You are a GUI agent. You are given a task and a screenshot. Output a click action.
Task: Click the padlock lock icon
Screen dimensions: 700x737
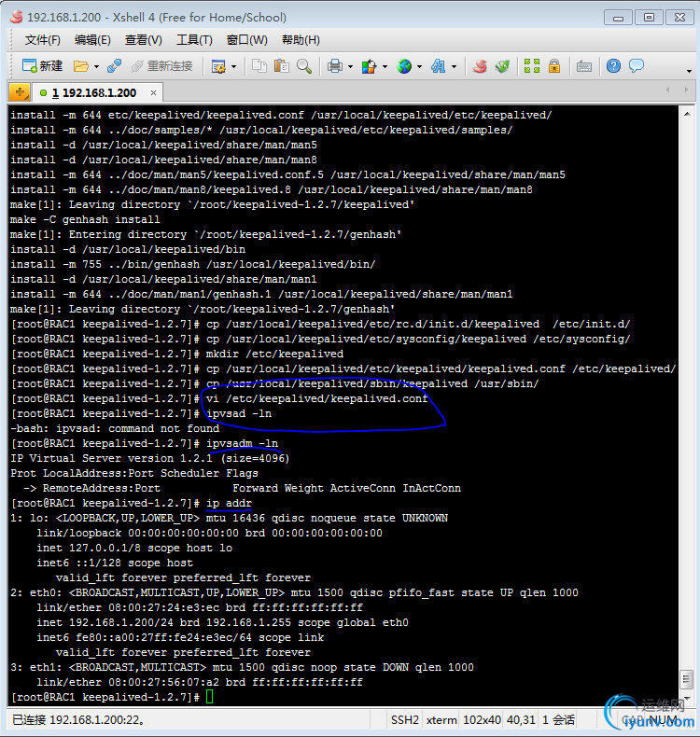(554, 66)
